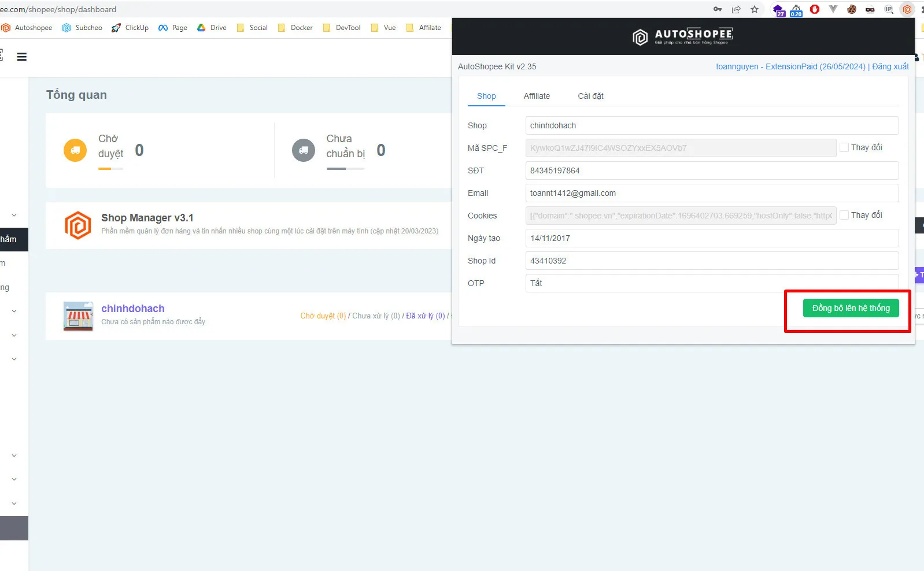Click the red stop-hand ad blocker extension
924x571 pixels.
click(815, 9)
